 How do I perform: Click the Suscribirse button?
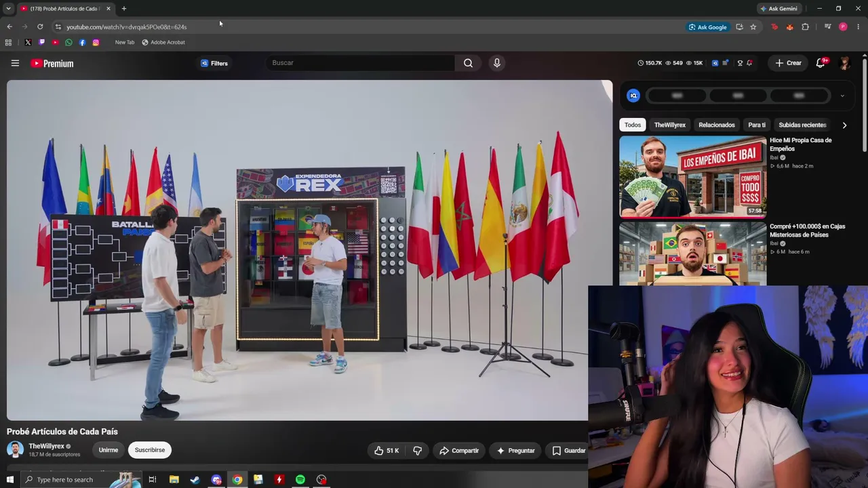tap(150, 450)
